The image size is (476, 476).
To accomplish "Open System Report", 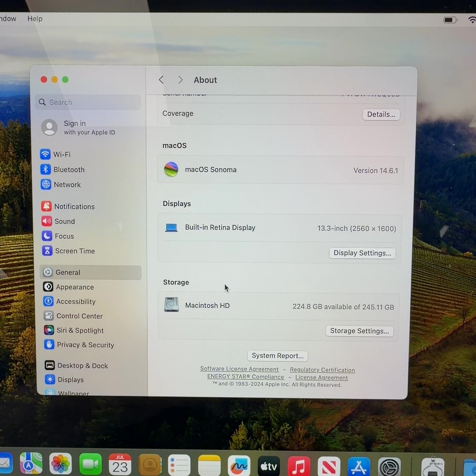I will (x=278, y=356).
